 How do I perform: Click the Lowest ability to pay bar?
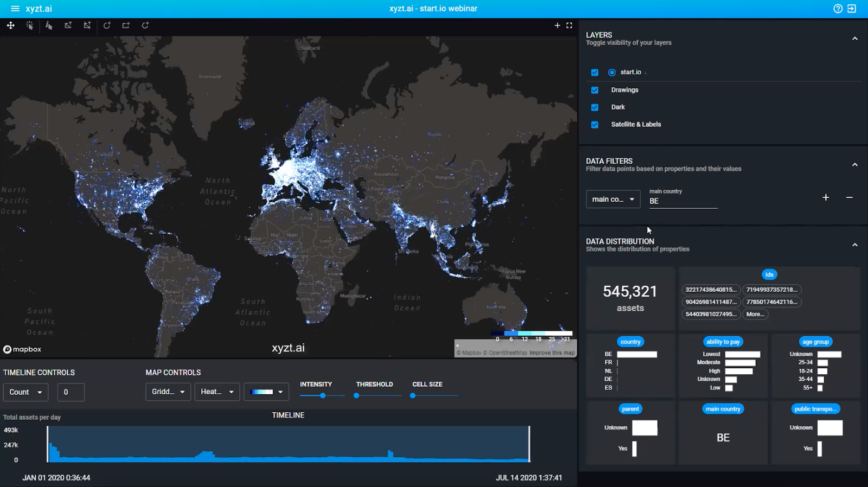click(x=743, y=355)
